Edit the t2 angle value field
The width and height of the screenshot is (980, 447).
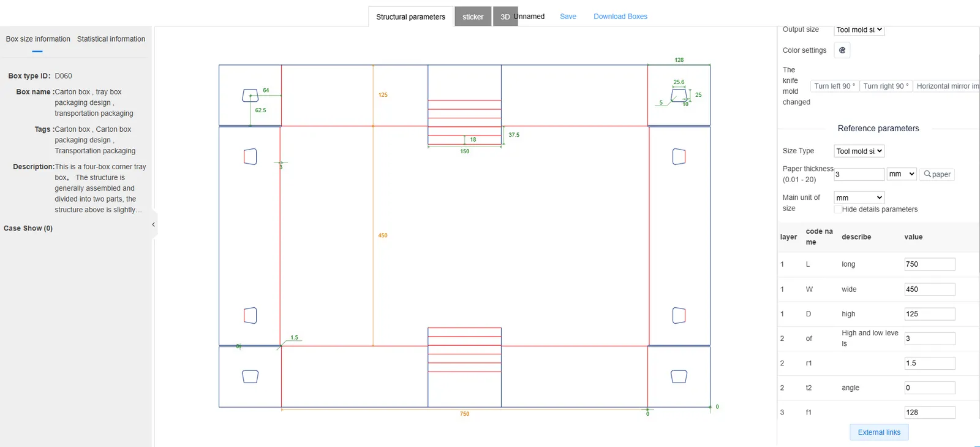coord(930,388)
